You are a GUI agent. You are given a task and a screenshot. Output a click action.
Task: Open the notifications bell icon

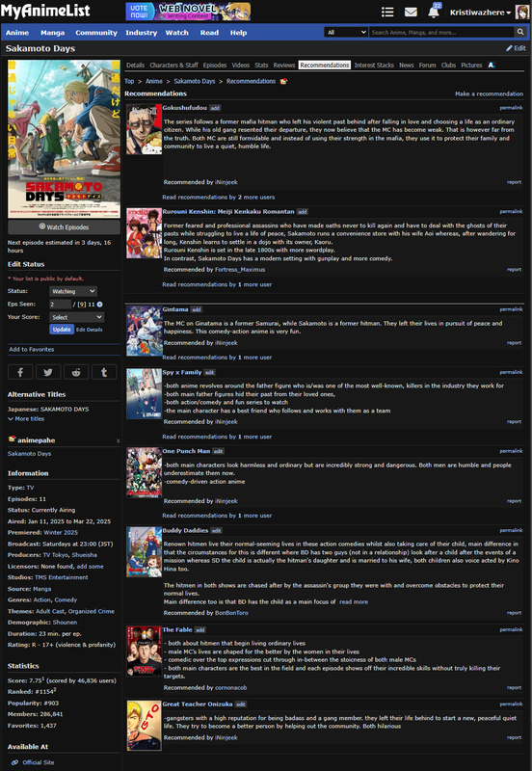[433, 12]
